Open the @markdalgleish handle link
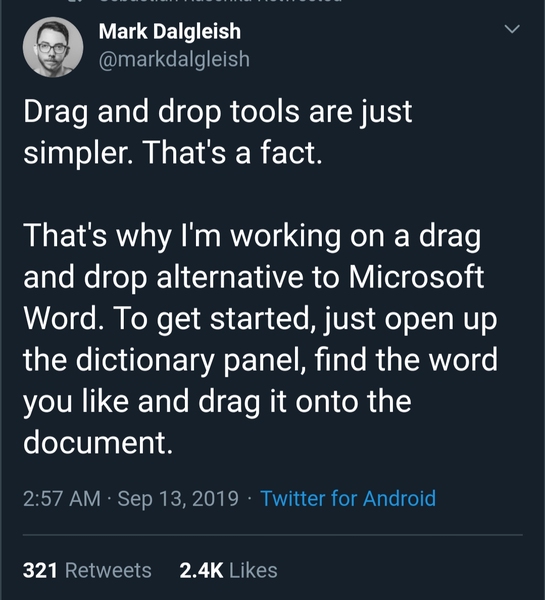The width and height of the screenshot is (545, 600). tap(174, 59)
